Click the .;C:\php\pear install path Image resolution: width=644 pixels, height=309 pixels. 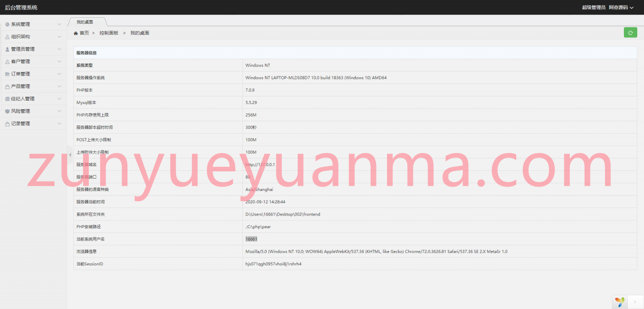(x=258, y=227)
